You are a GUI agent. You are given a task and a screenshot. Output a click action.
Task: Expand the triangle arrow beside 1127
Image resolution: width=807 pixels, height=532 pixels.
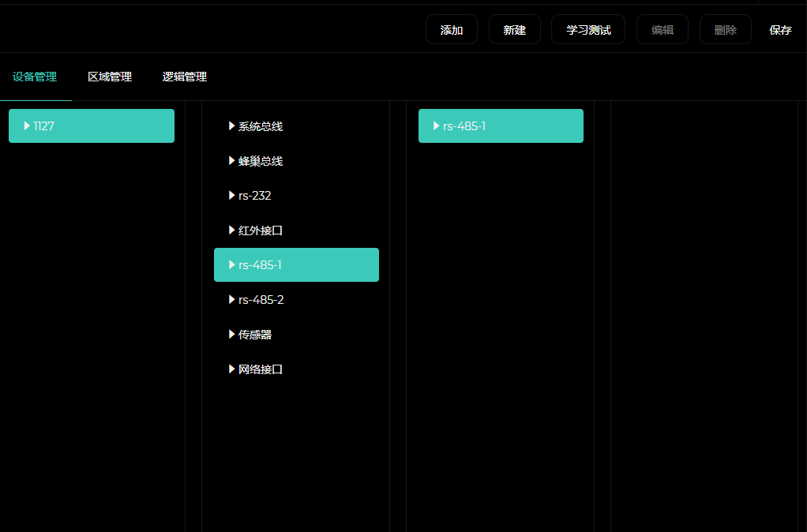pyautogui.click(x=28, y=126)
